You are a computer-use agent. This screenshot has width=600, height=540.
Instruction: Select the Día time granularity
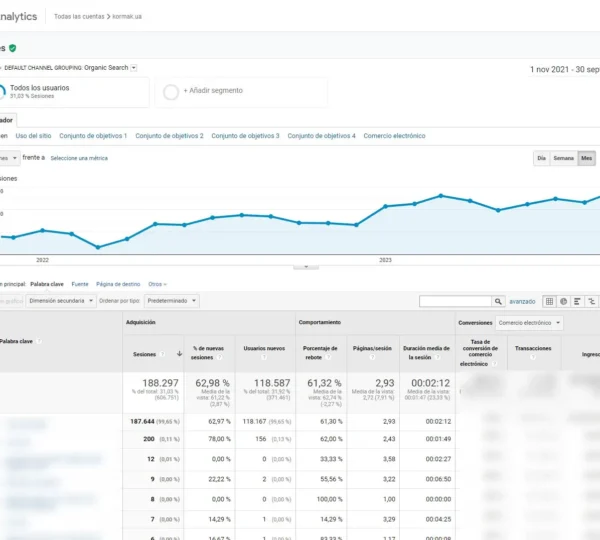click(541, 158)
